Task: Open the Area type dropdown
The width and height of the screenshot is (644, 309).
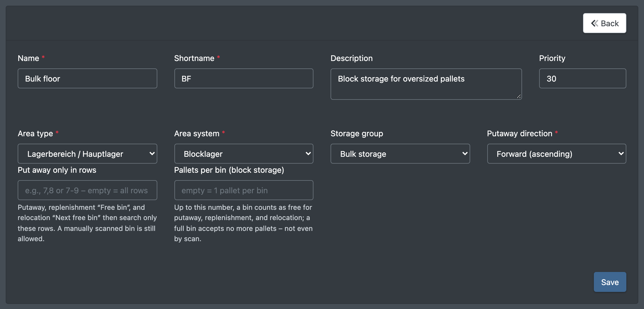Action: point(87,154)
